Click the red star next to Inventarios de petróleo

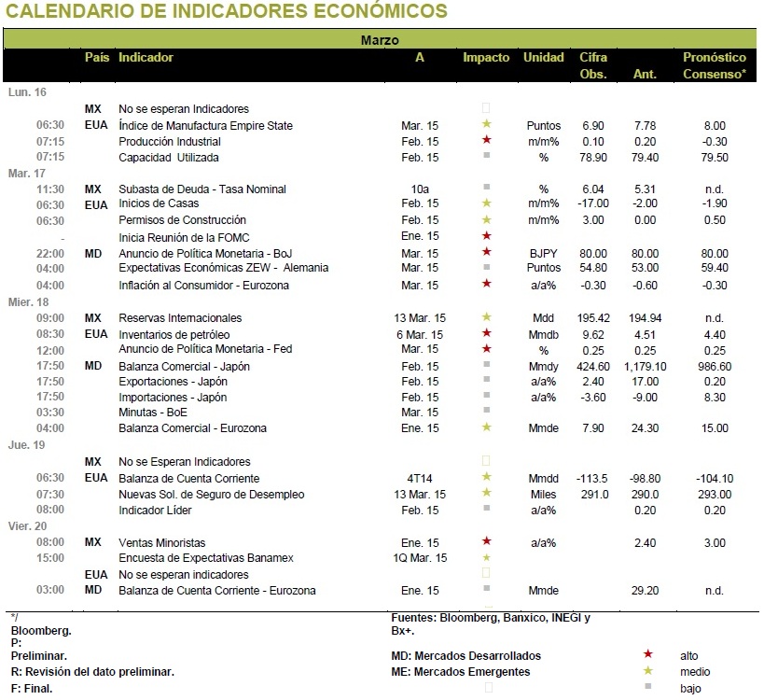pyautogui.click(x=486, y=333)
